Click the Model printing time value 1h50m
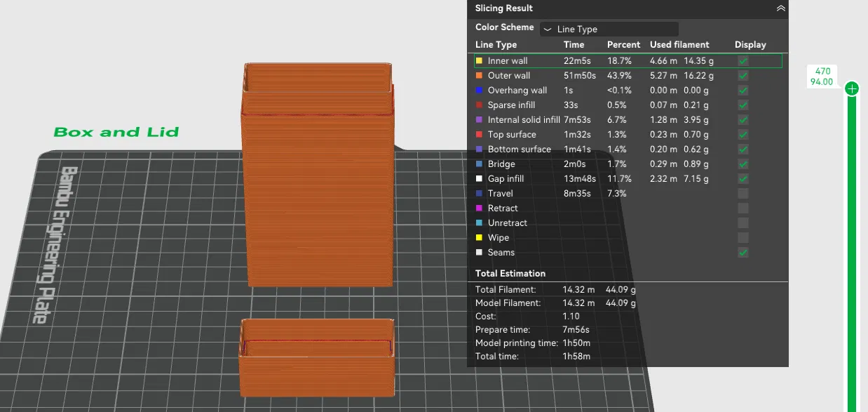 pyautogui.click(x=576, y=343)
